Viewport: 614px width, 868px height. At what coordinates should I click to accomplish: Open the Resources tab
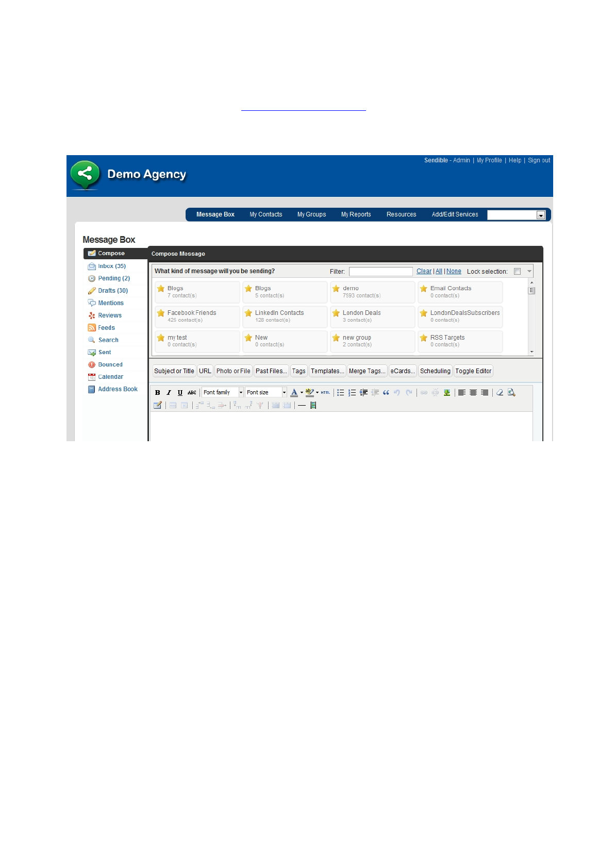(402, 214)
